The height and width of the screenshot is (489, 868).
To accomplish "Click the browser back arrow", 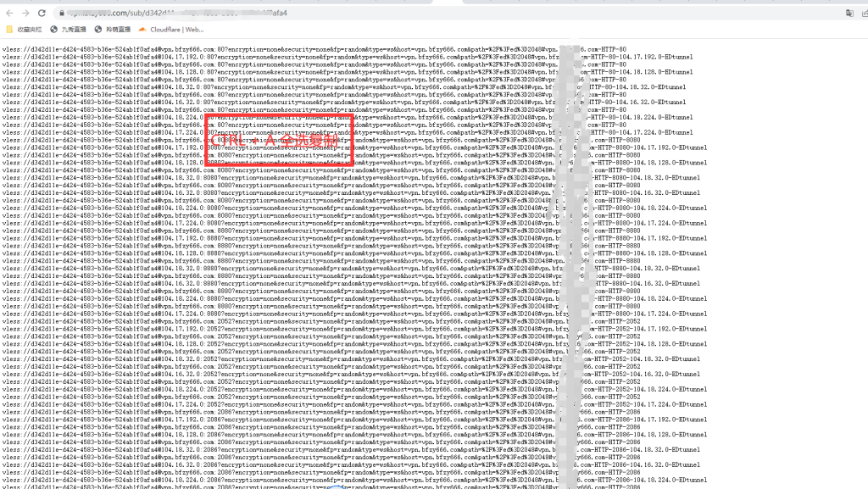I will point(9,14).
